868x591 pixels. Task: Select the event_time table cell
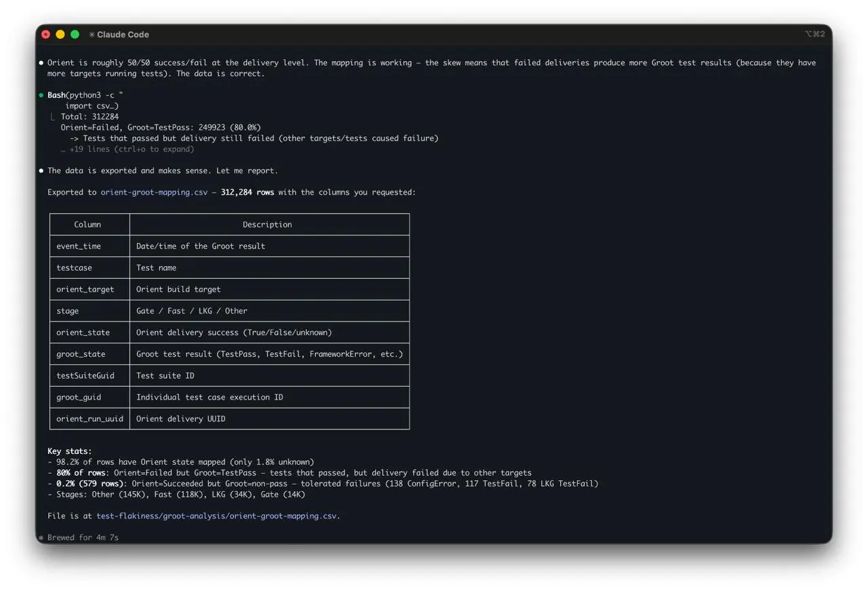point(90,246)
